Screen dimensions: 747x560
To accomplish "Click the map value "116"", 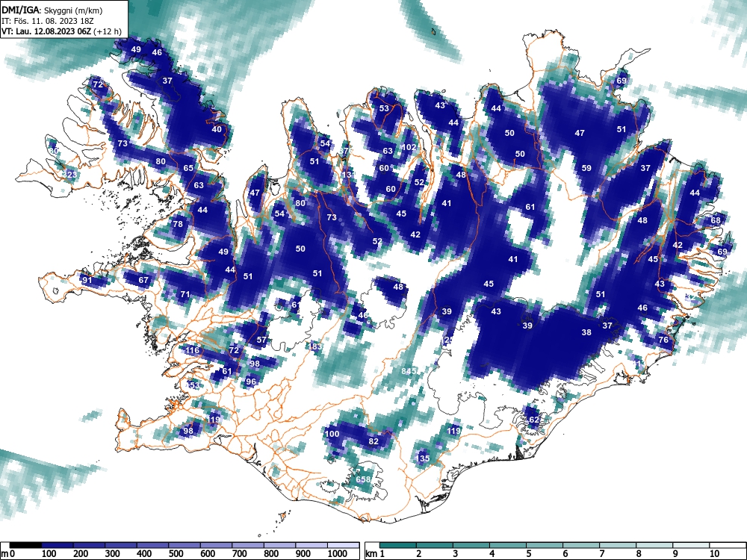I will click(x=193, y=350).
